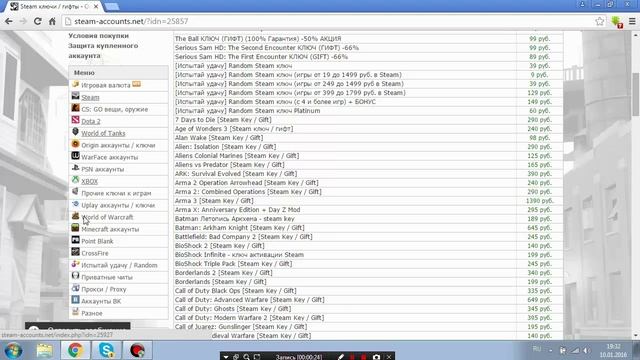The height and width of the screenshot is (360, 640).
Task: Click the Minecraft аккаунты icon
Action: coord(75,228)
